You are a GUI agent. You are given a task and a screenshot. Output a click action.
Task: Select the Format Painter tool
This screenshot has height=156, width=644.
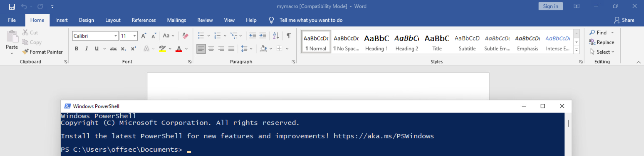(42, 52)
